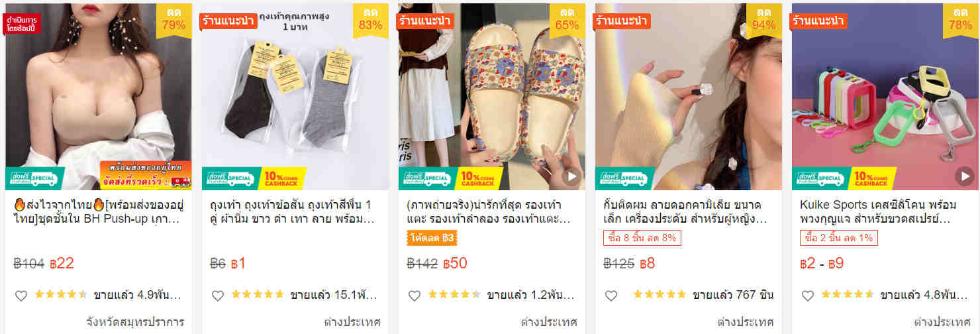Click the ซื้อ 2 ชิ้น ลด 1% offer tag

pos(838,238)
